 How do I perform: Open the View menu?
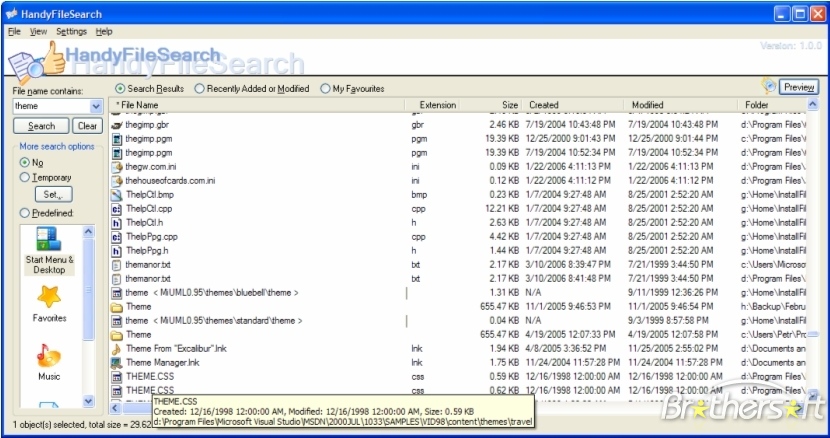38,31
